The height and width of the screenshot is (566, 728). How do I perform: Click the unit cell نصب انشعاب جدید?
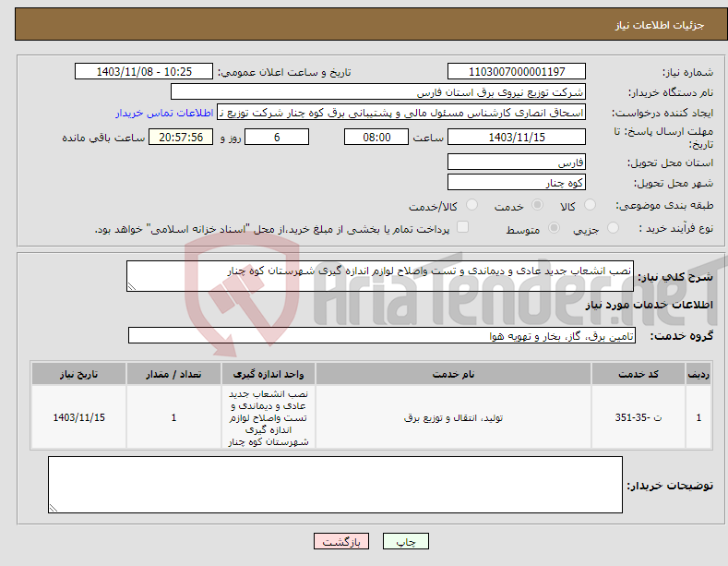pyautogui.click(x=269, y=417)
